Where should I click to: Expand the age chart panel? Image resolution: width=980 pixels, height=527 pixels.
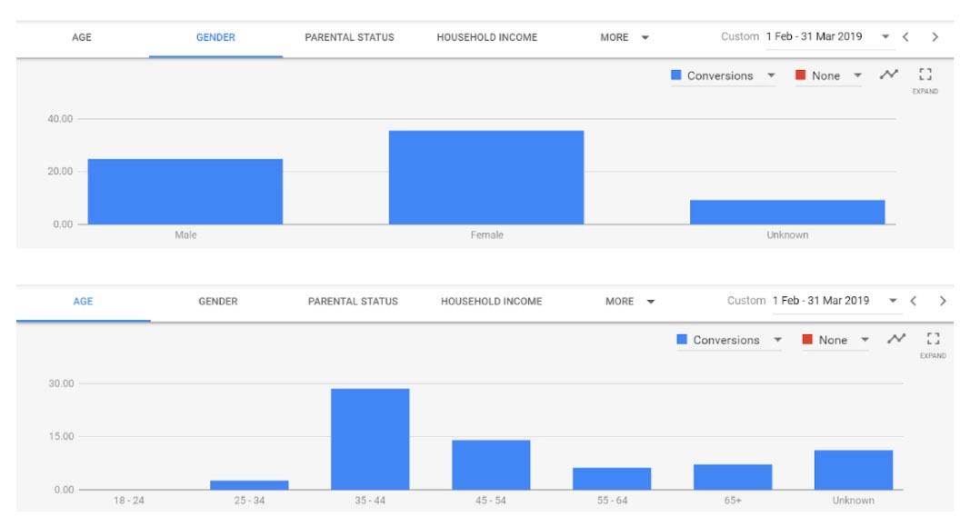coord(933,344)
